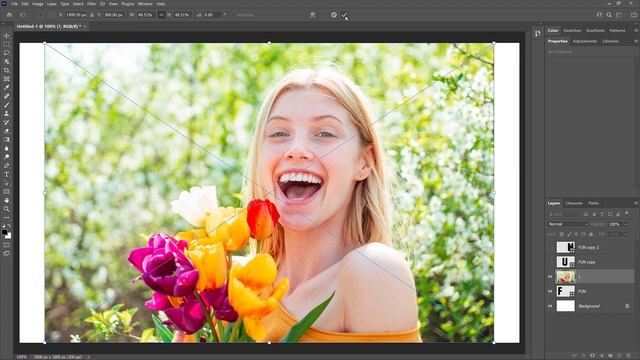Toggle Quick Mask mode in toolbar
640x360 pixels.
6,245
